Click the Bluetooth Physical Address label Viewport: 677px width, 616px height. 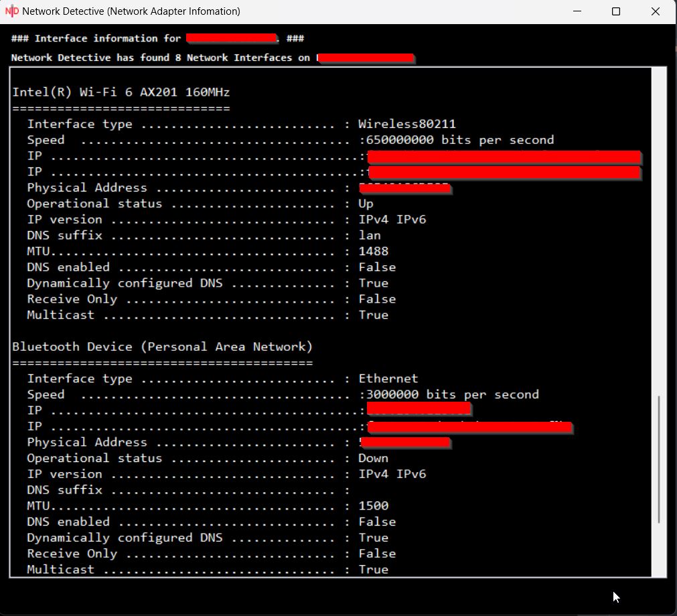pos(87,442)
